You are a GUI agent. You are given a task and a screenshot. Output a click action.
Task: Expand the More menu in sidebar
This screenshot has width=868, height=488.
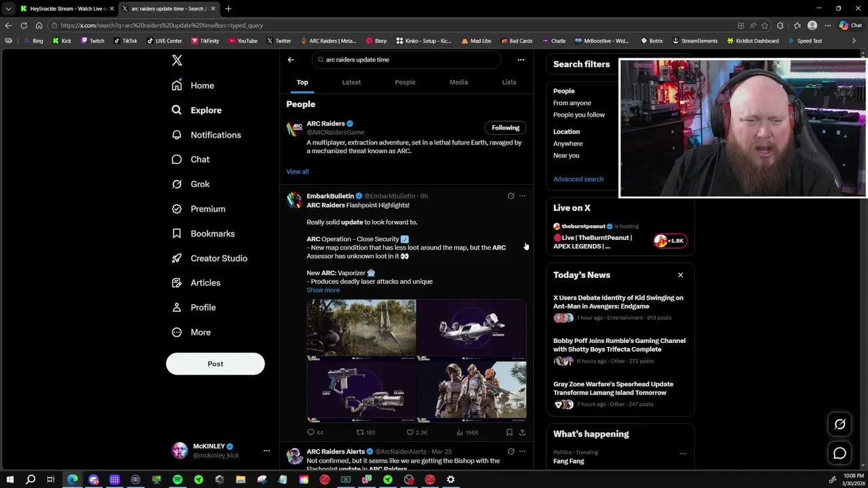(191, 332)
